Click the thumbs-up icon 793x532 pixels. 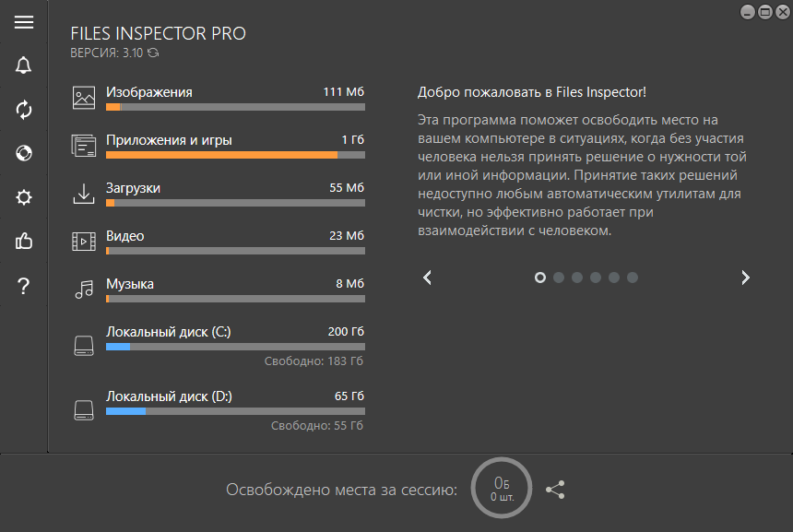pos(24,242)
